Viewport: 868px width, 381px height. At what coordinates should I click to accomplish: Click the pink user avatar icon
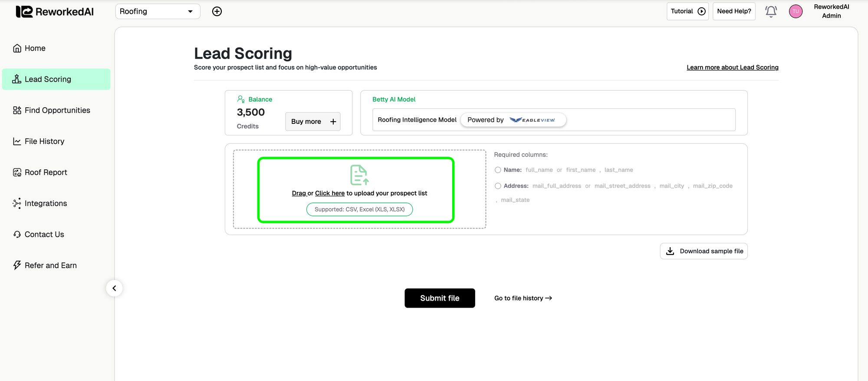(x=796, y=11)
